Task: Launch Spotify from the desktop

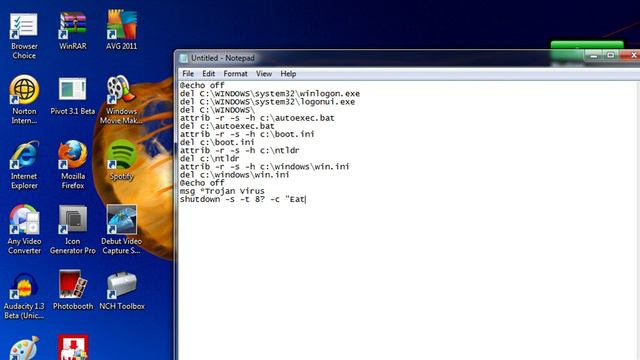Action: pos(121,161)
